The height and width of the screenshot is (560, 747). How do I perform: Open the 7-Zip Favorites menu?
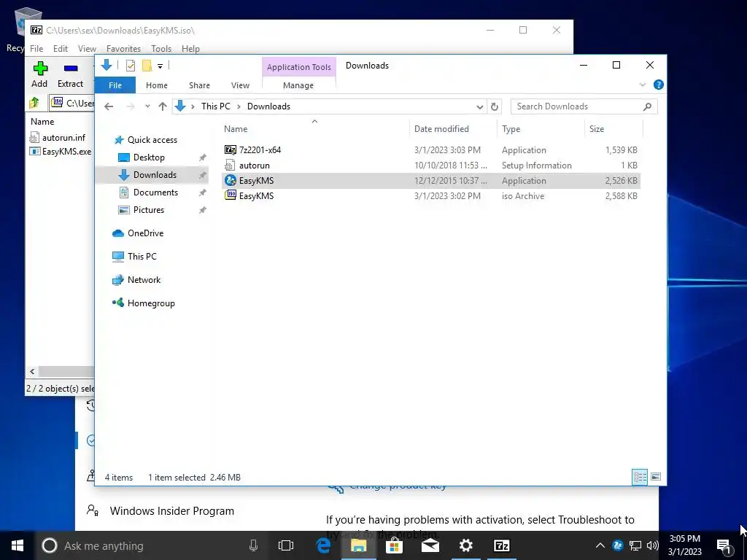pos(123,49)
